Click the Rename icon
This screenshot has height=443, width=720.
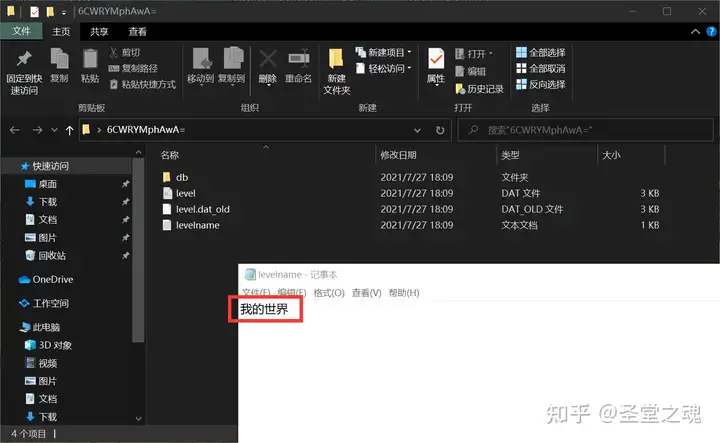(298, 59)
